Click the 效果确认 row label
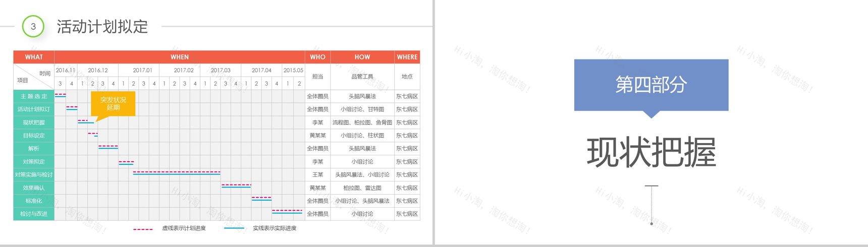The height and width of the screenshot is (247, 868). (34, 188)
